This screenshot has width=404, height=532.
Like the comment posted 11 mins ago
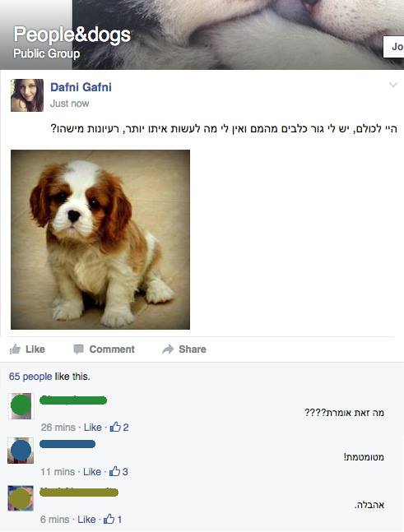[x=92, y=472]
